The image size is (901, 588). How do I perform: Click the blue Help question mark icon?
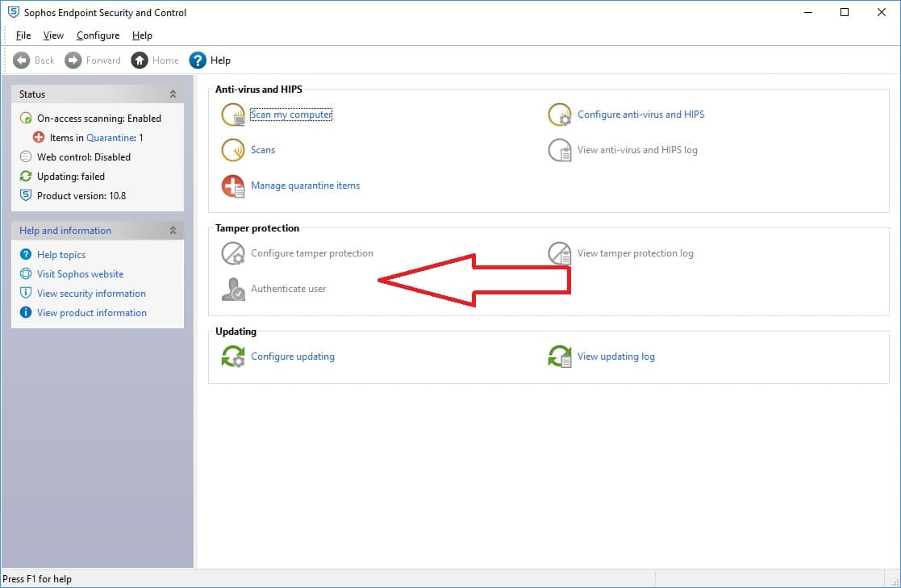pyautogui.click(x=197, y=60)
